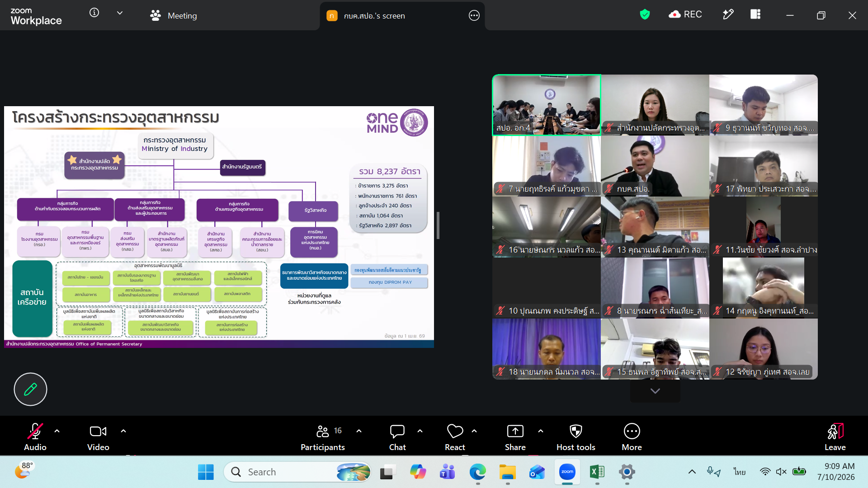The image size is (868, 488).
Task: Leave the meeting
Action: click(835, 437)
